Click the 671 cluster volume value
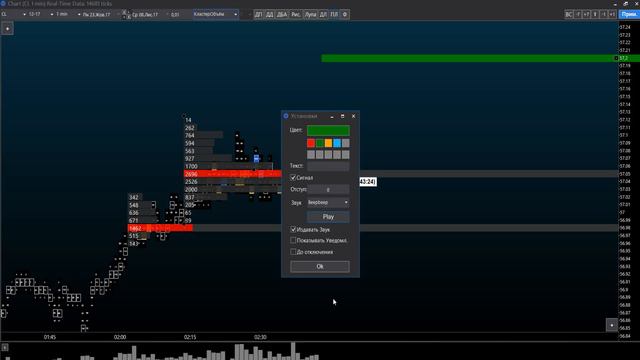This screenshot has width=640, height=360. (133, 220)
